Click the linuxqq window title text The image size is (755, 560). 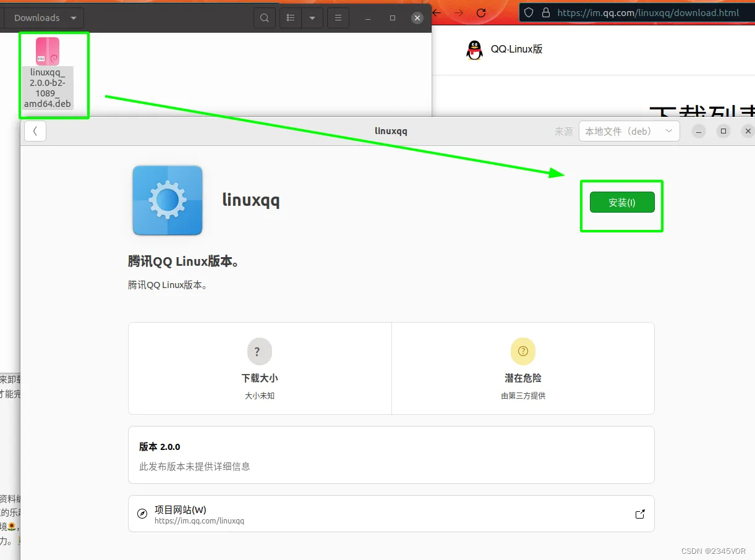[391, 131]
